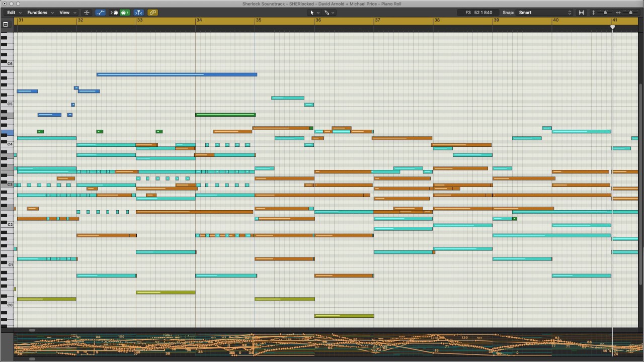Select the olive bass note in bar 33

[166, 292]
